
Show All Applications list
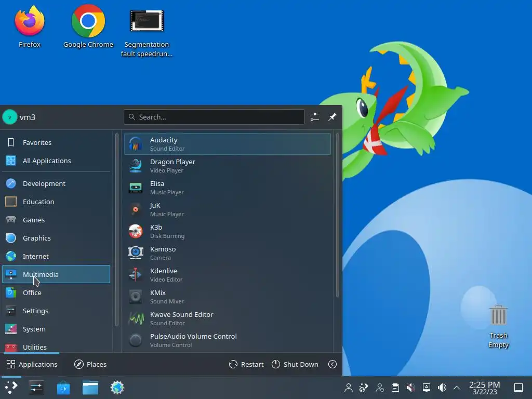[x=56, y=161]
